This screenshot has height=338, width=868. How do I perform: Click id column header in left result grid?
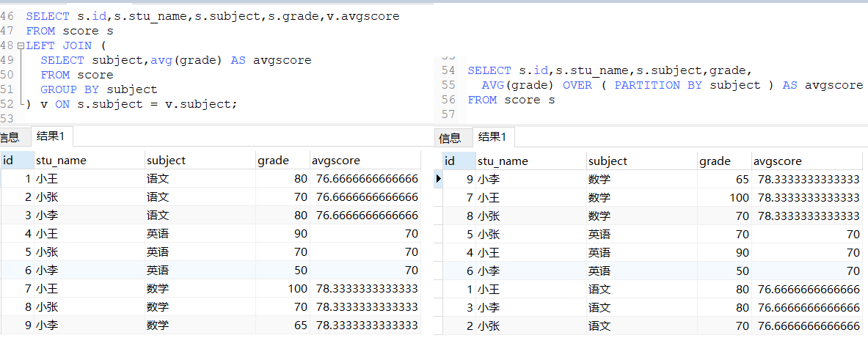coord(17,161)
